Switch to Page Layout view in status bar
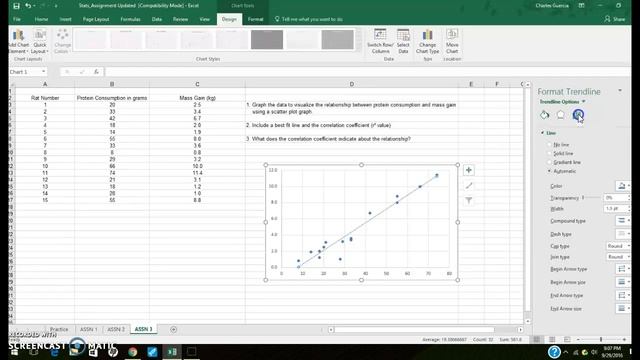 tap(552, 340)
